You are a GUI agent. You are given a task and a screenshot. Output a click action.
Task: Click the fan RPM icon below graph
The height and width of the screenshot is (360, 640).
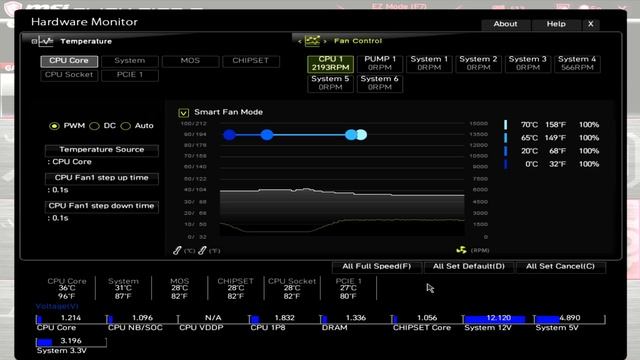(461, 250)
